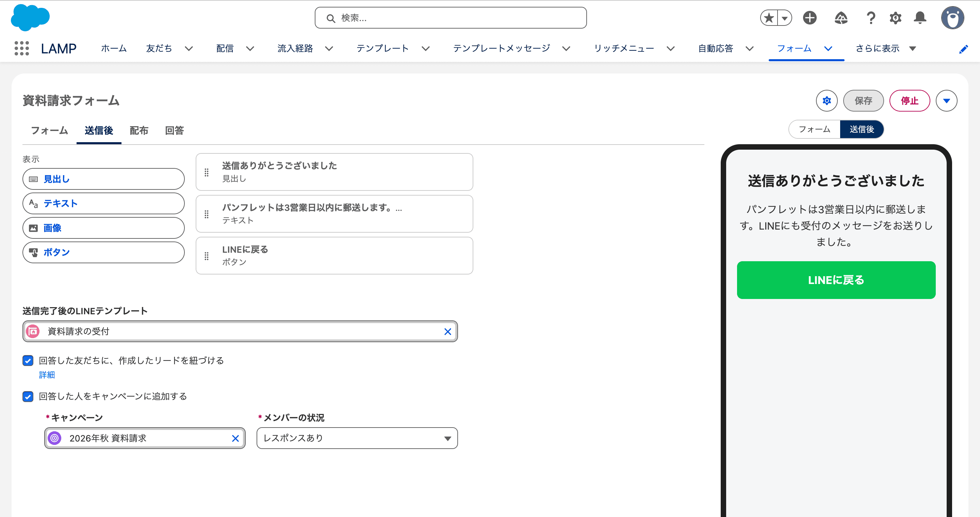Image resolution: width=980 pixels, height=517 pixels.
Task: Remove 資料請求の受付 template with X
Action: pos(447,332)
